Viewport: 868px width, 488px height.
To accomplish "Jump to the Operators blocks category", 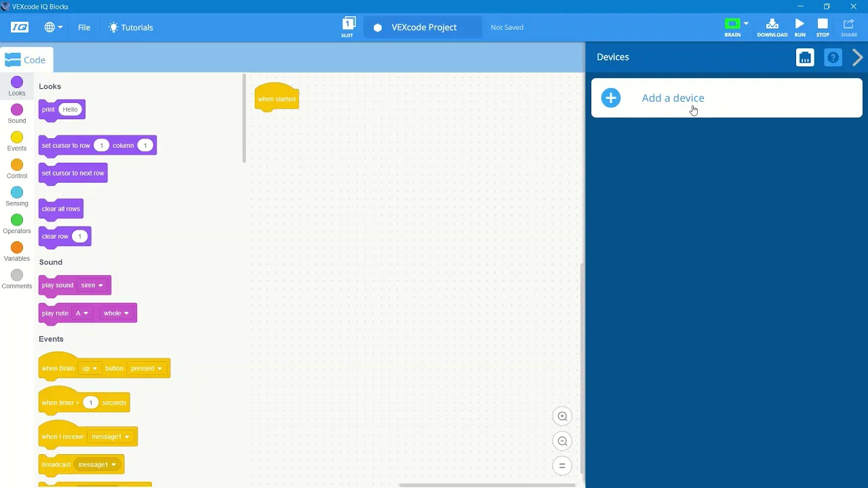I will pos(17,224).
